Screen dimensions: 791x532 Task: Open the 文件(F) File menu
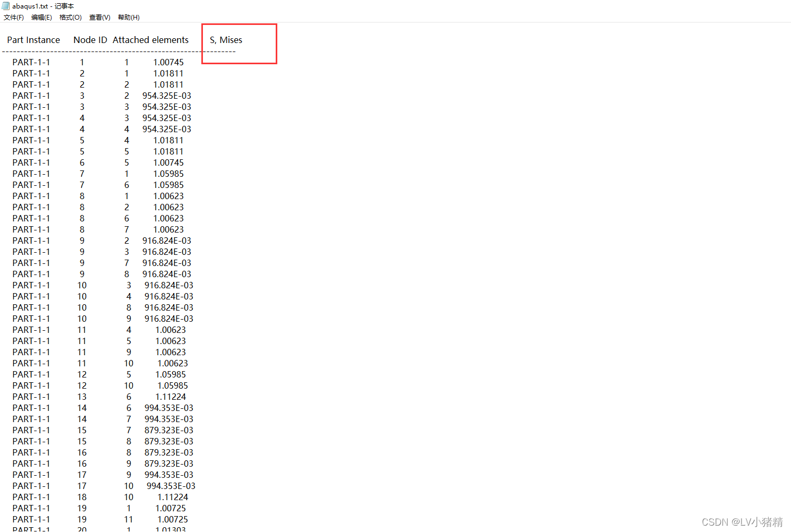(14, 18)
